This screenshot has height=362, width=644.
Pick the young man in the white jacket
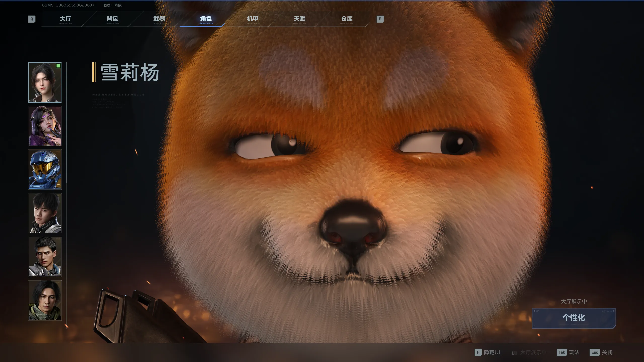click(45, 213)
